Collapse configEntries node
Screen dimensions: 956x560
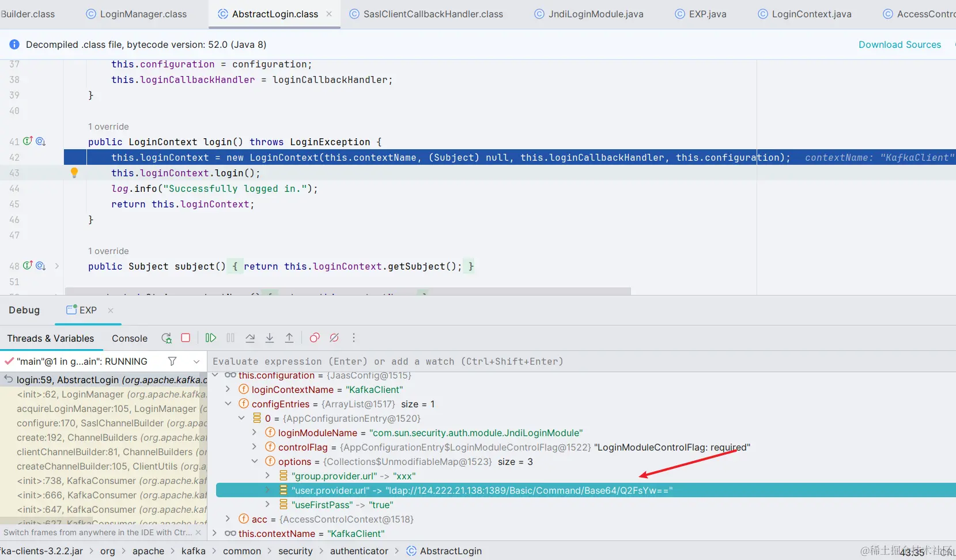[228, 404]
